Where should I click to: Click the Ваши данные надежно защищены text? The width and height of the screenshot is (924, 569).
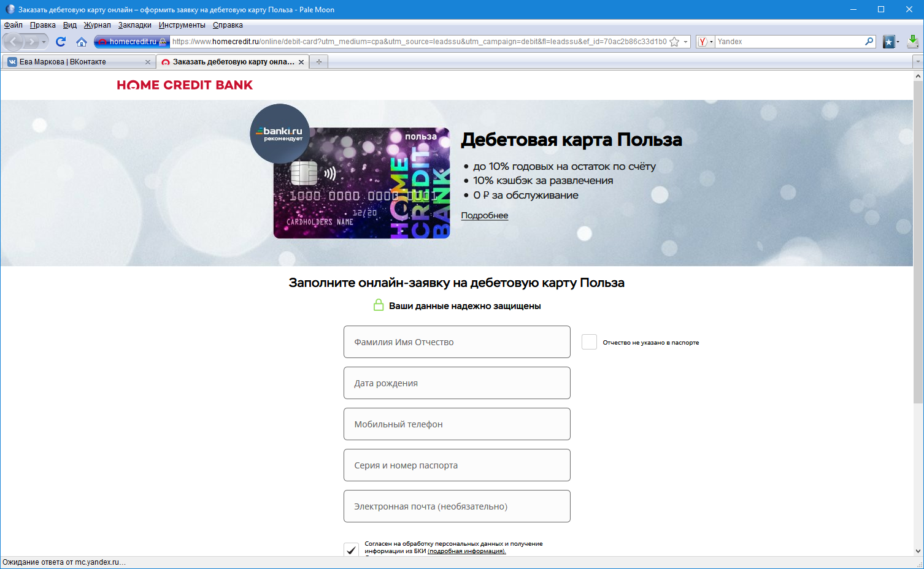coord(465,306)
